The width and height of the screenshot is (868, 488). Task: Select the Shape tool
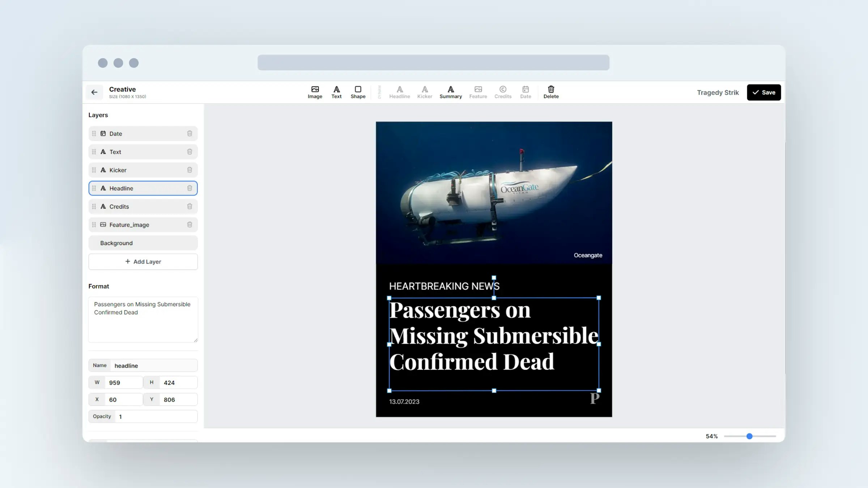click(x=358, y=92)
